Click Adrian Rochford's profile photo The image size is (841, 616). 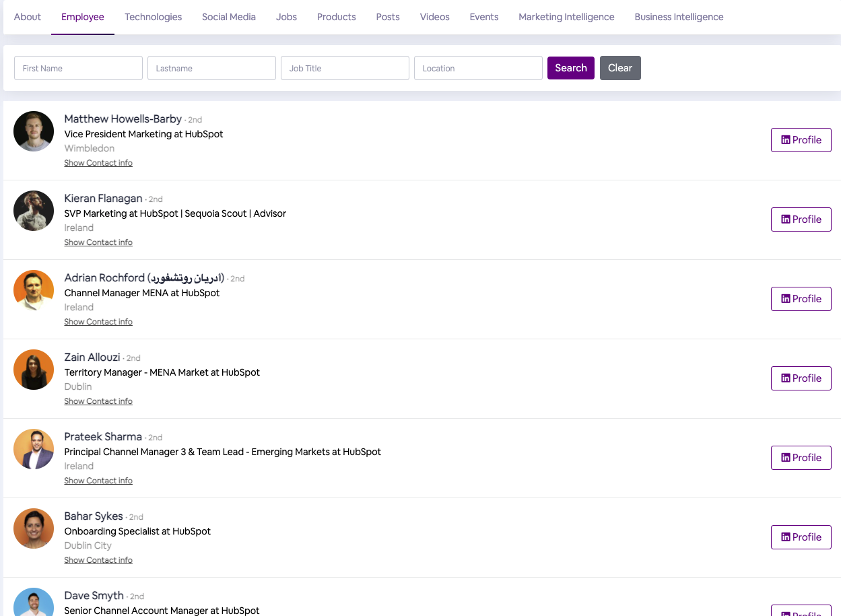[34, 290]
